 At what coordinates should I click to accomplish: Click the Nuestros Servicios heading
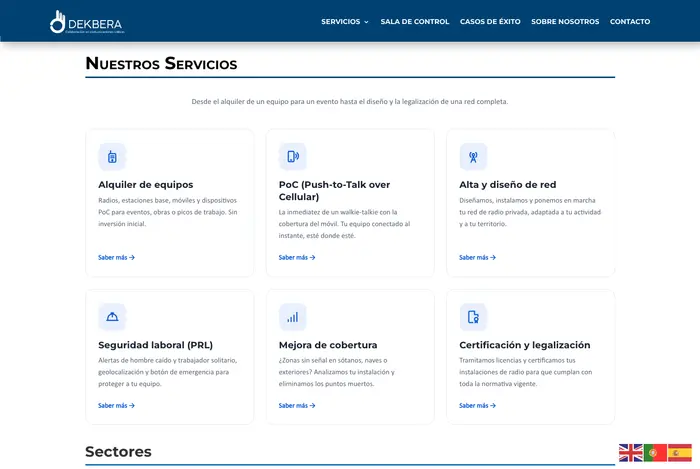click(x=161, y=63)
